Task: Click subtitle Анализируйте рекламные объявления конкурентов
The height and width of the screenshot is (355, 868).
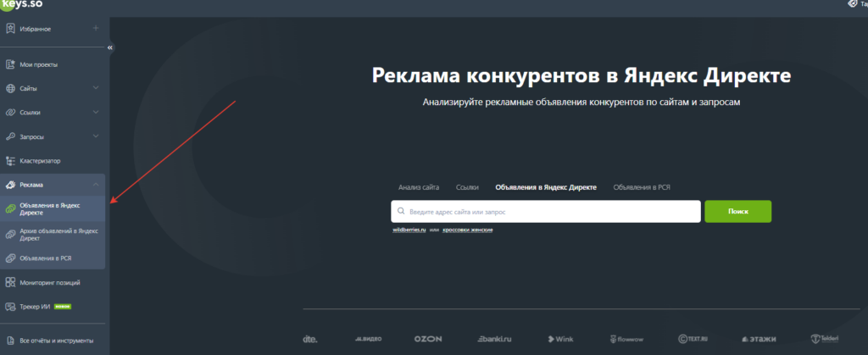Action: (581, 103)
